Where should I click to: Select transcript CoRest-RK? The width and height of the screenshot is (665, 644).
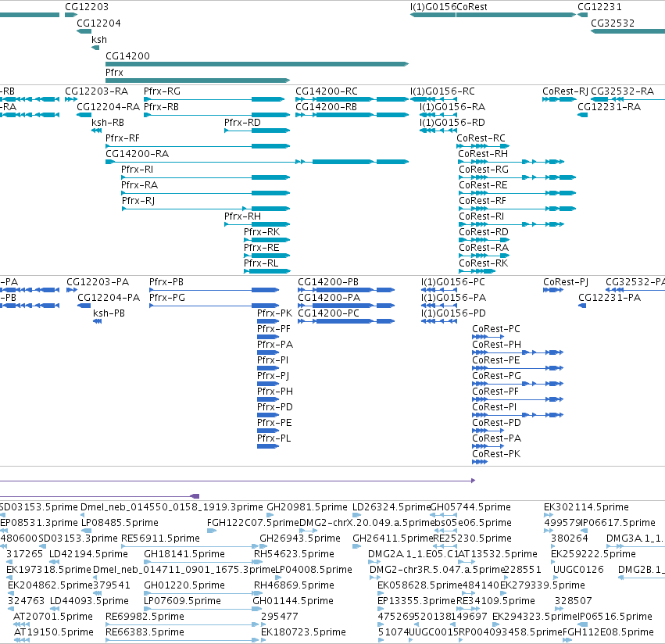pos(477,271)
